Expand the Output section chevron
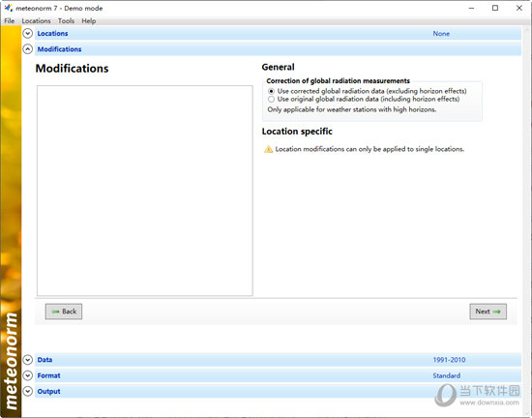532x418 pixels. (x=27, y=391)
